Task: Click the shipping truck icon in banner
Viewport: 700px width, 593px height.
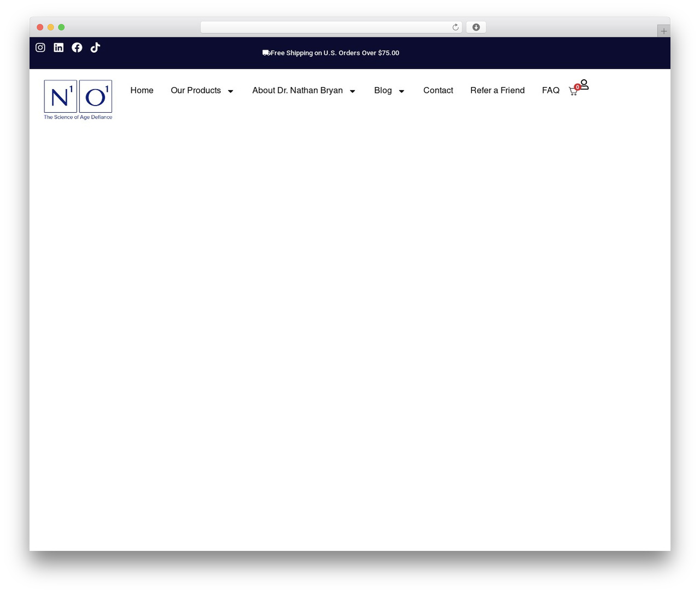Action: (x=266, y=53)
